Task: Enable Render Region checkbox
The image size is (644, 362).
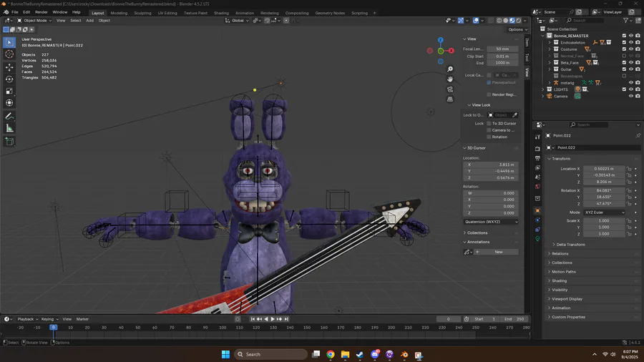Action: coord(489,94)
